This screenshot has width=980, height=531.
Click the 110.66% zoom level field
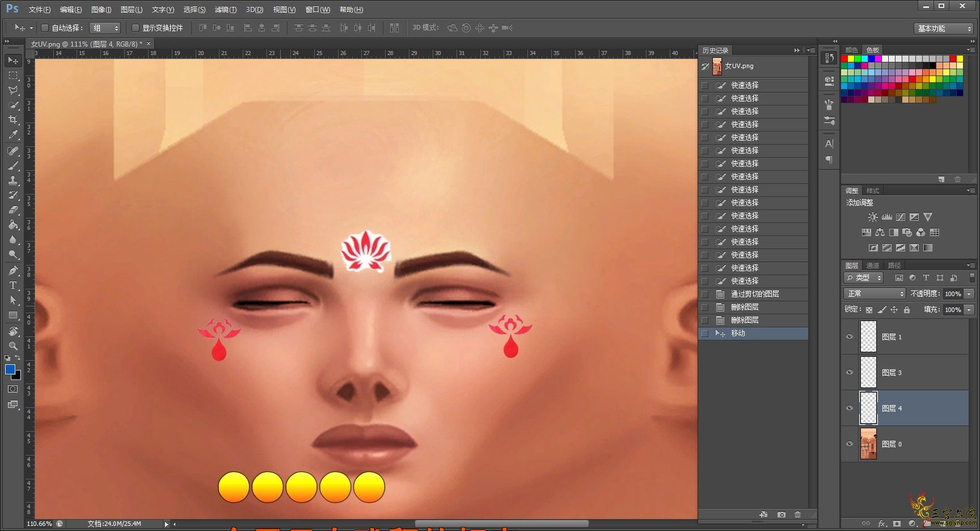[x=39, y=524]
